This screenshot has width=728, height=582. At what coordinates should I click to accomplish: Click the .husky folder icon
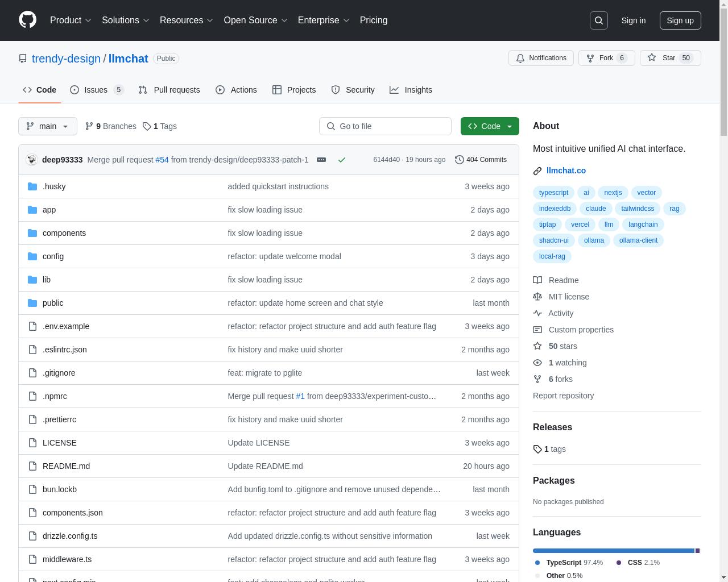(32, 186)
